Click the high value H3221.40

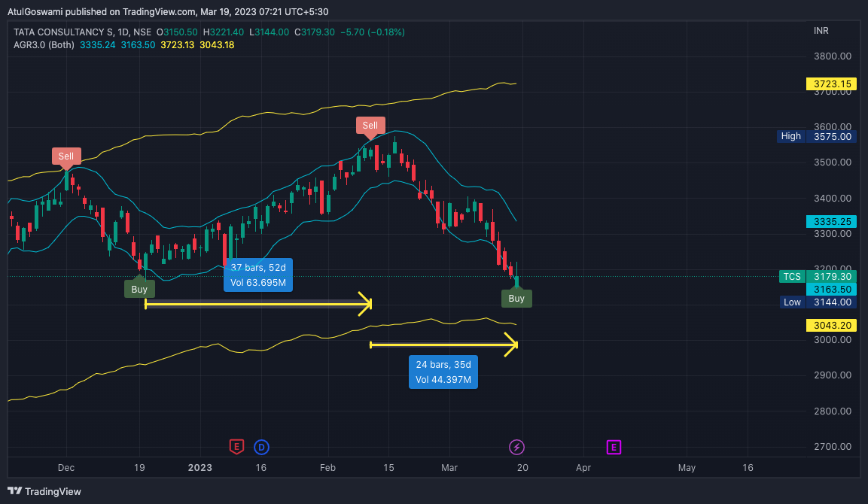click(x=224, y=32)
